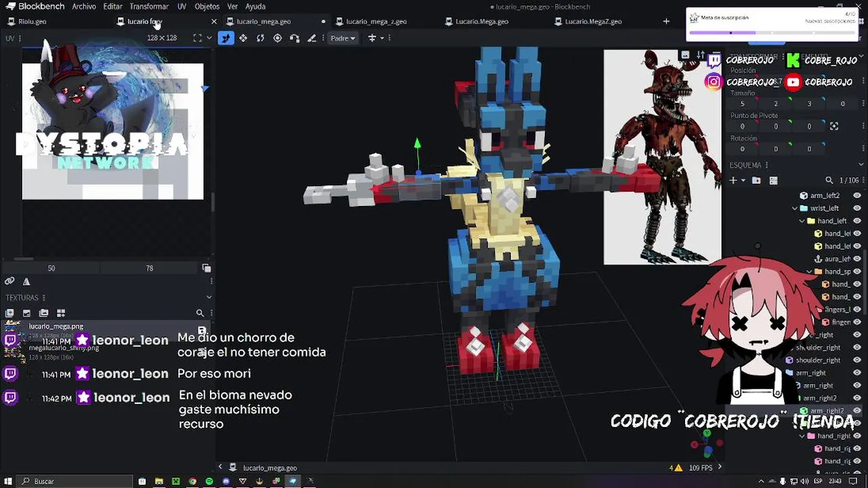This screenshot has width=868, height=488.
Task: Click the align center tool icon
Action: pyautogui.click(x=372, y=38)
